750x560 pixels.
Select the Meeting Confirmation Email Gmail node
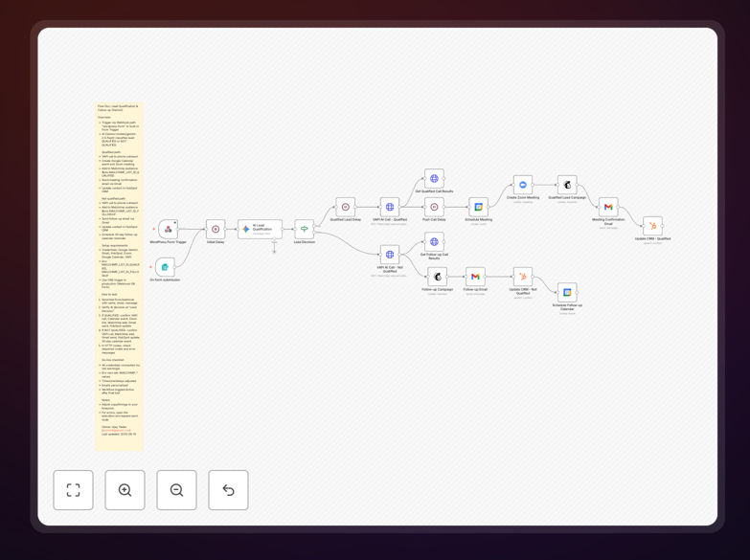coord(608,207)
